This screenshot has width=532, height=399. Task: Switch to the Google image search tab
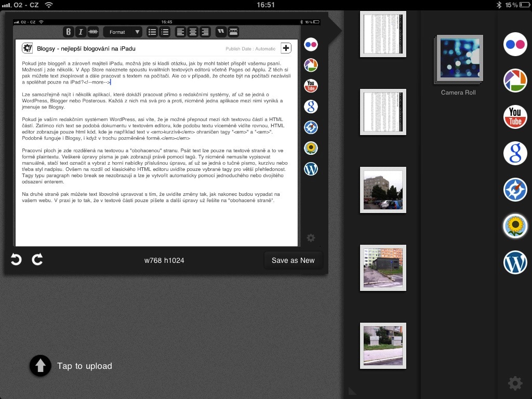(x=515, y=153)
